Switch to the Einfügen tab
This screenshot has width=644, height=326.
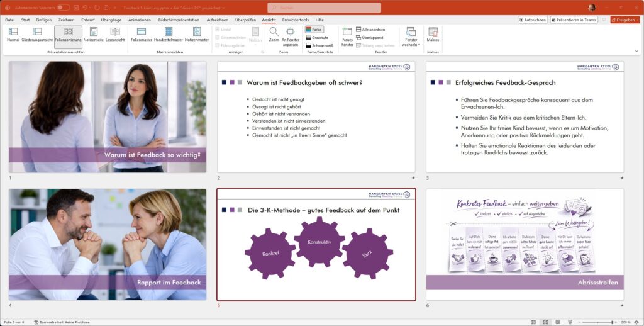point(43,20)
